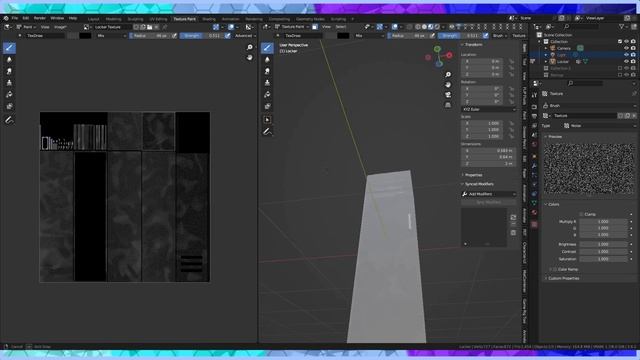The width and height of the screenshot is (640, 360).
Task: Click the pan hand icon in image editor
Action: [x=250, y=58]
